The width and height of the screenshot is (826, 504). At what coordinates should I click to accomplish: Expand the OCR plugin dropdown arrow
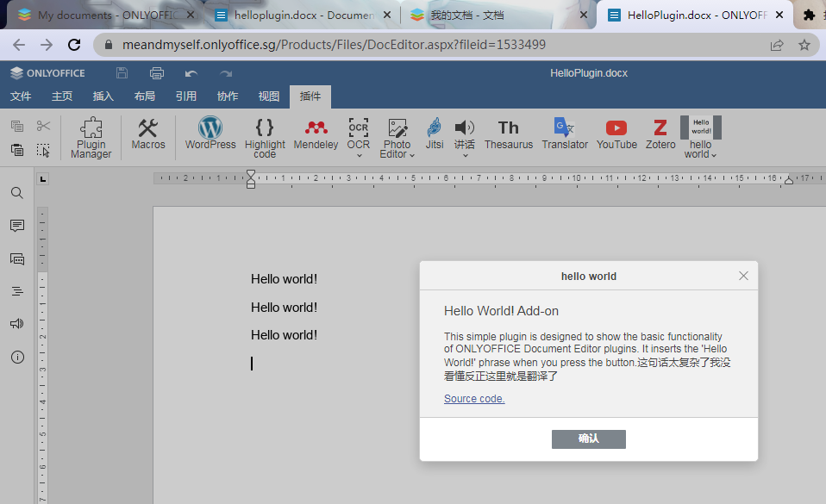[x=360, y=155]
